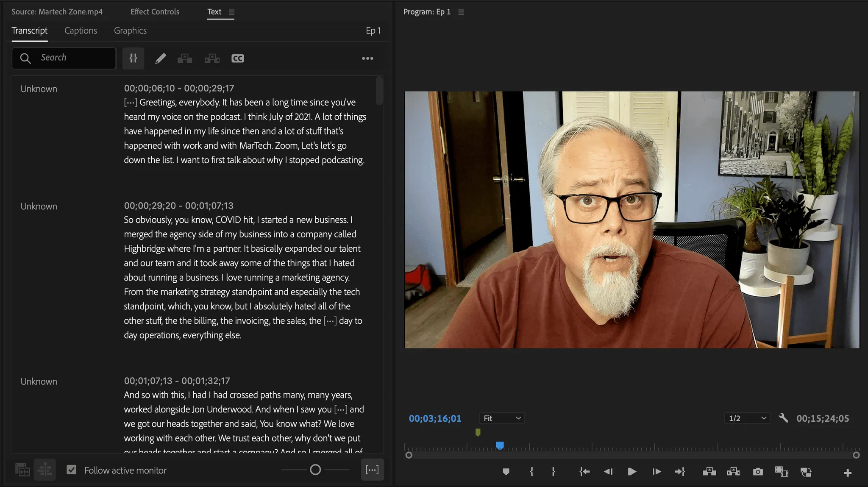This screenshot has width=868, height=487.
Task: Click the Go to In icon
Action: (x=584, y=472)
